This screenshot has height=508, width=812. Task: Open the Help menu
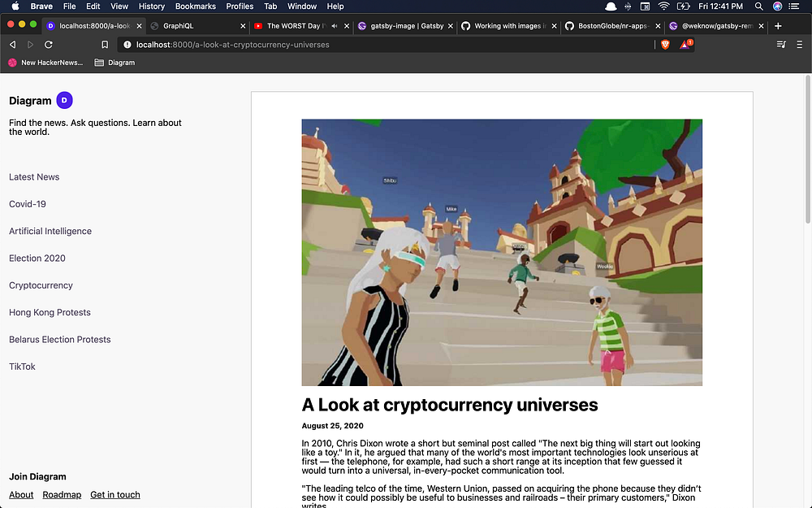pyautogui.click(x=335, y=7)
